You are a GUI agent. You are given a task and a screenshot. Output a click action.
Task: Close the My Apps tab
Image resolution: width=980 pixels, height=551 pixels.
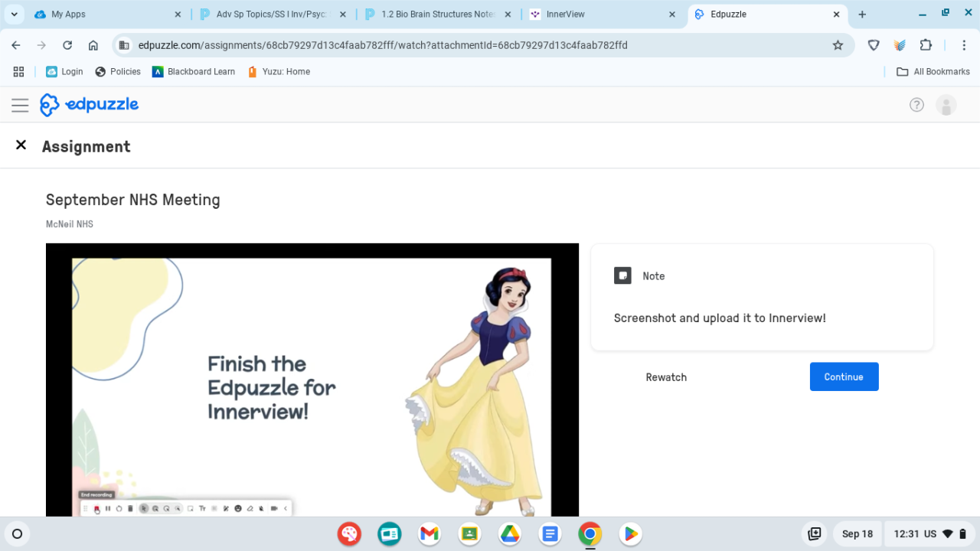178,14
